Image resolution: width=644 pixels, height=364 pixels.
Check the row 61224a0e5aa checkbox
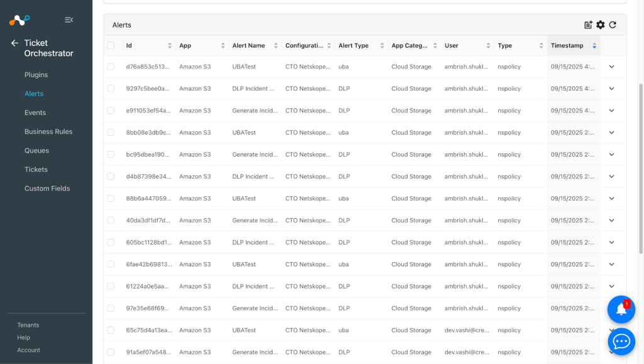[111, 286]
